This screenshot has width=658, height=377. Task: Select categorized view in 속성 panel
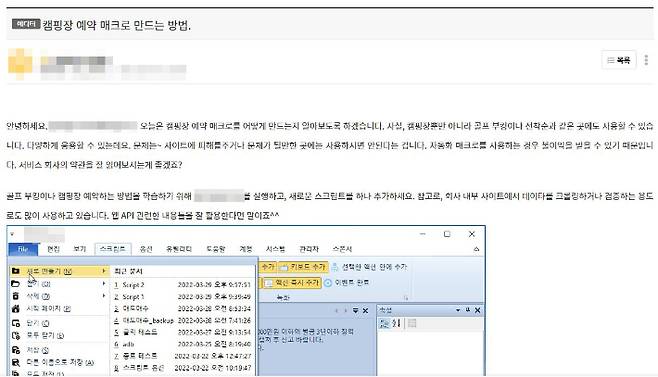pyautogui.click(x=384, y=323)
